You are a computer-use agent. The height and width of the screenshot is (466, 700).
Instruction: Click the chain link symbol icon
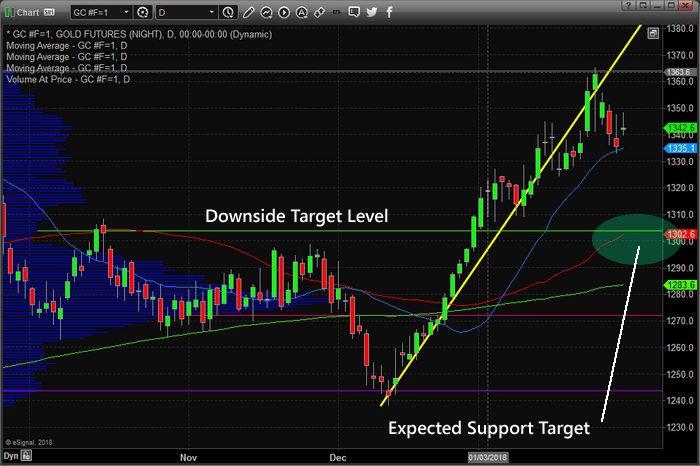click(x=319, y=12)
